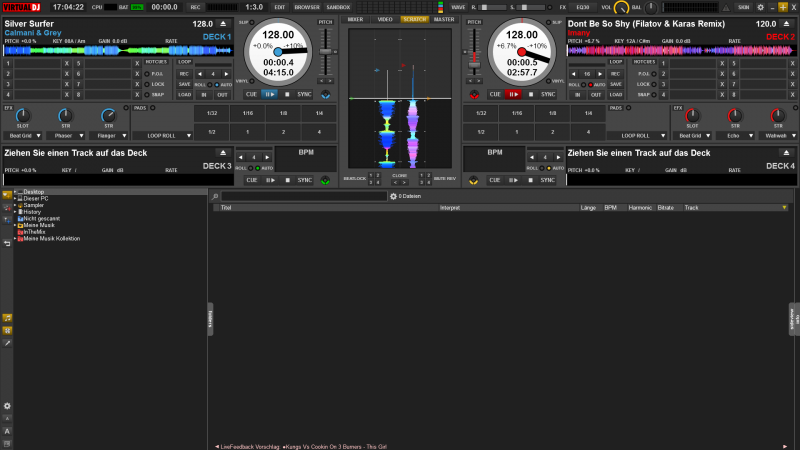Open the Browser view in top bar

[x=307, y=8]
